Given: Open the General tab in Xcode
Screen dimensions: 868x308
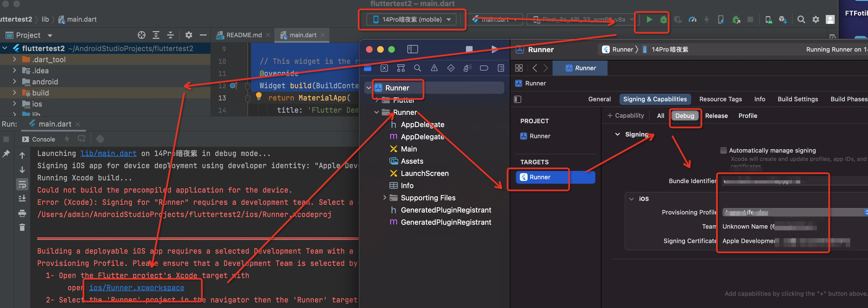Looking at the screenshot, I should [599, 99].
